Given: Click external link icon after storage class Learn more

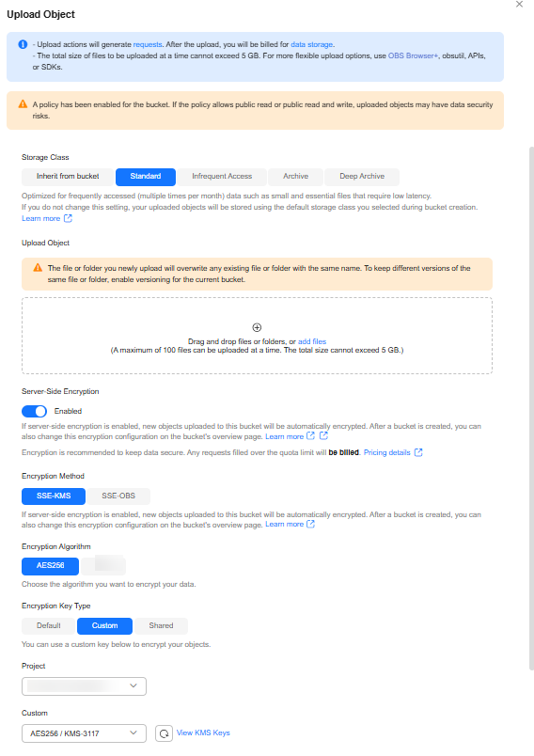Looking at the screenshot, I should [x=68, y=218].
